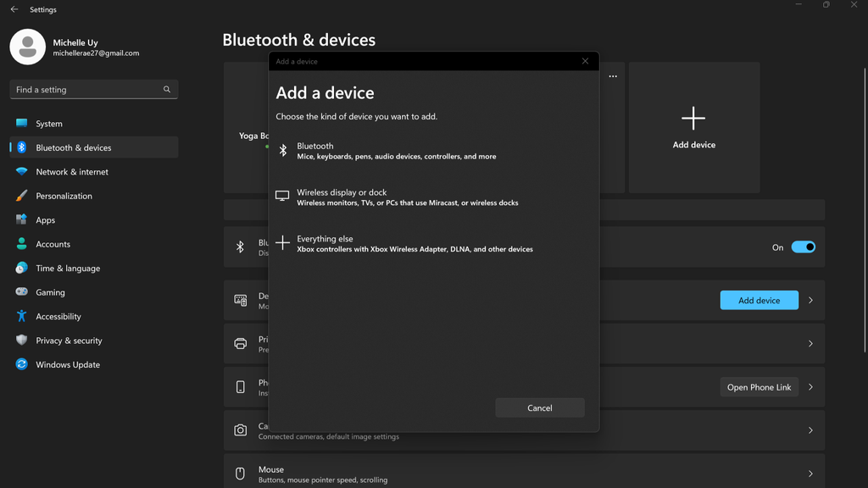Click the Open Phone Link button

(759, 386)
